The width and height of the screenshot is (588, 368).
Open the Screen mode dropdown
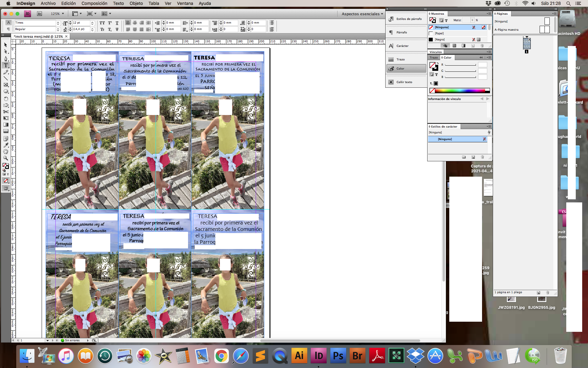(92, 14)
